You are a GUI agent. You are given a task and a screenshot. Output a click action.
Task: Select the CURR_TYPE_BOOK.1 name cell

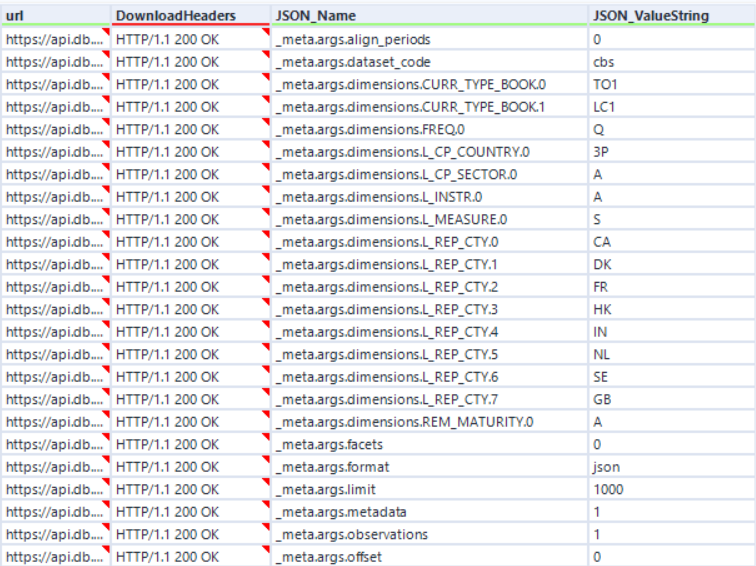click(429, 107)
